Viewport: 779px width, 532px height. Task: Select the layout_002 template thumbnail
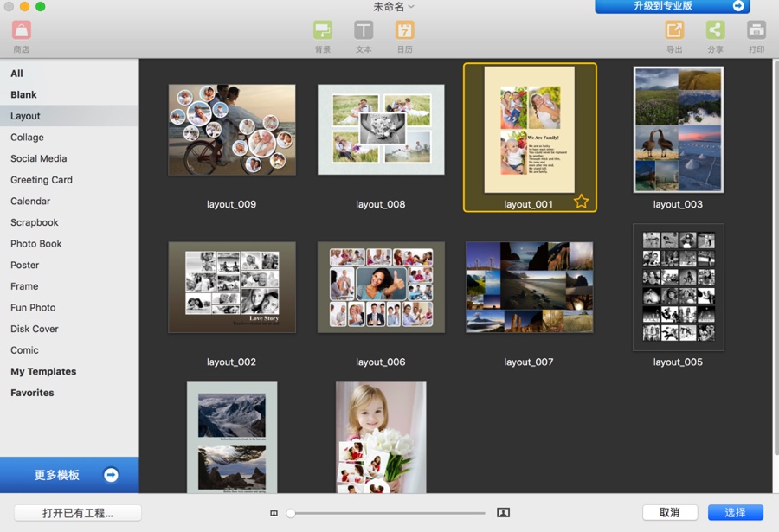pyautogui.click(x=232, y=287)
